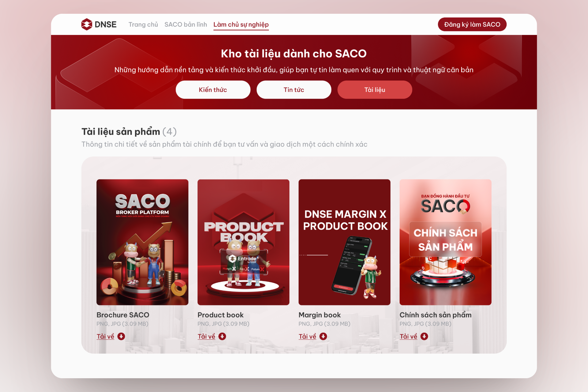Select the Tài liệu tab
Viewport: 588px width, 392px height.
(x=375, y=90)
